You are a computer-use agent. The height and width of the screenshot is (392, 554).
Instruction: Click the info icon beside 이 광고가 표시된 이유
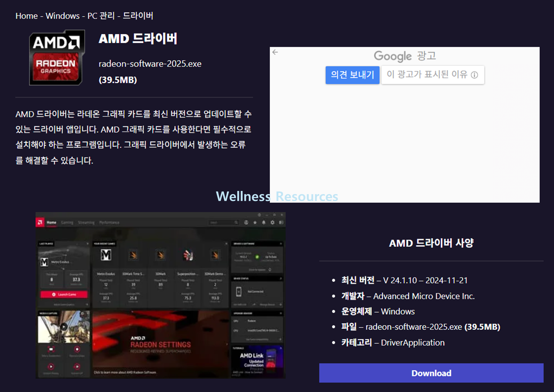pos(475,75)
